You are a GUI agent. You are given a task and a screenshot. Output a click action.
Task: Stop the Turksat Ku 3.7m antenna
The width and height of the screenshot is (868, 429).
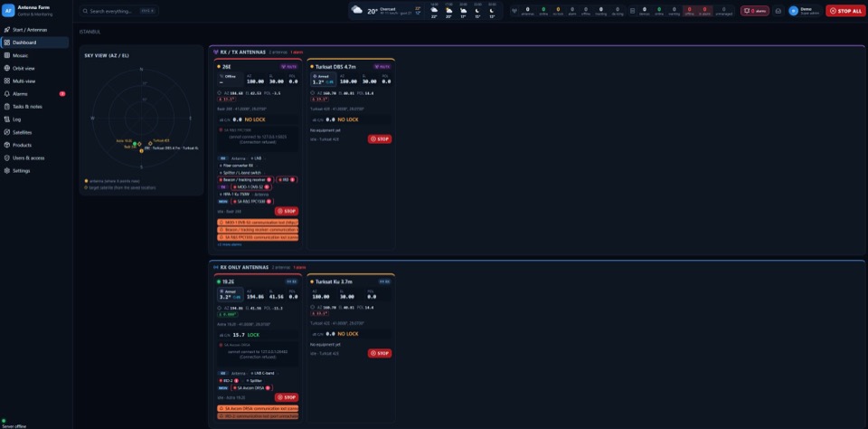(380, 353)
